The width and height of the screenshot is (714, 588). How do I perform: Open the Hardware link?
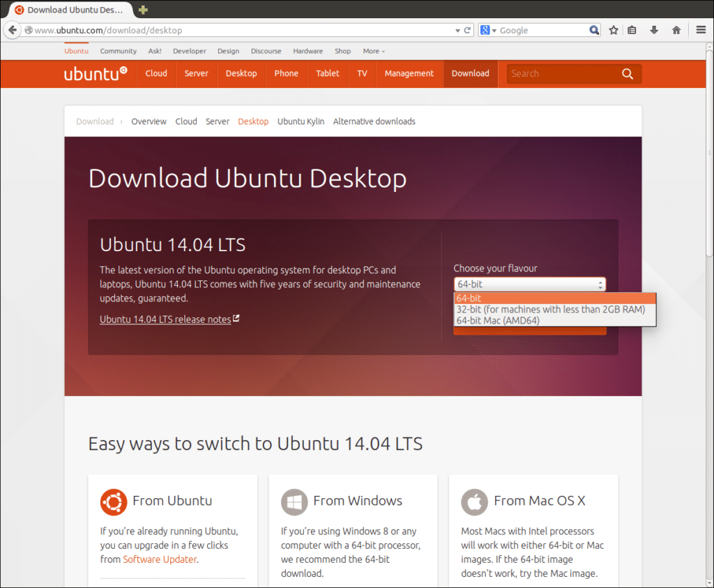point(307,51)
